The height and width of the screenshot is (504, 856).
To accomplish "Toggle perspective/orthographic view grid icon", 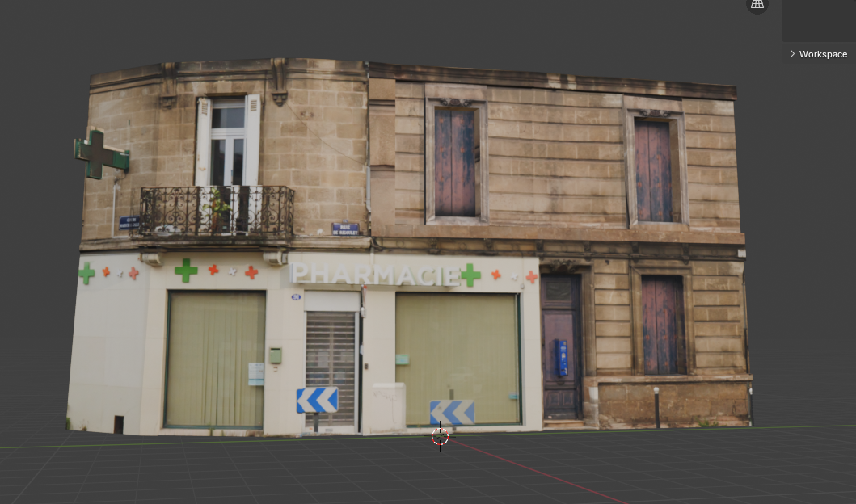I will click(757, 4).
